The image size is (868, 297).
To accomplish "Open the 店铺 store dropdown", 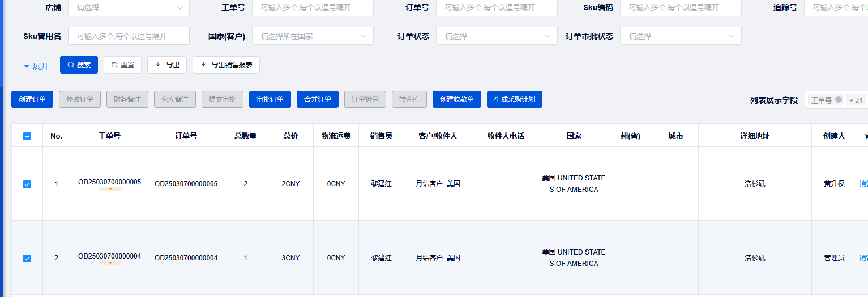I will 129,7.
